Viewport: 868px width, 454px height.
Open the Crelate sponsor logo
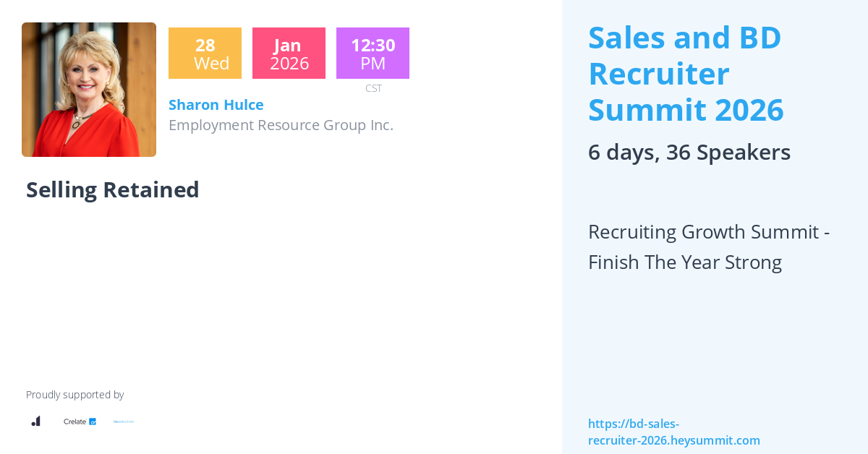click(x=79, y=421)
